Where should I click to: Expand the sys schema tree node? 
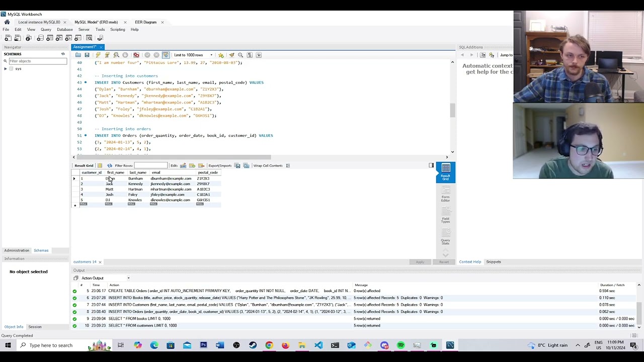click(6, 69)
